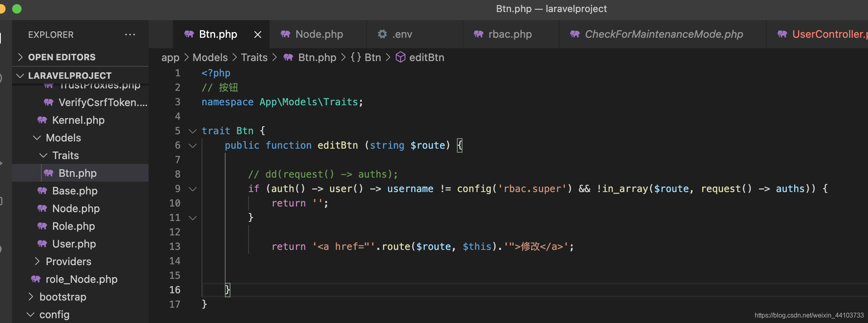Screen dimensions: 868x323
Task: Switch to the Node.php tab
Action: (318, 35)
